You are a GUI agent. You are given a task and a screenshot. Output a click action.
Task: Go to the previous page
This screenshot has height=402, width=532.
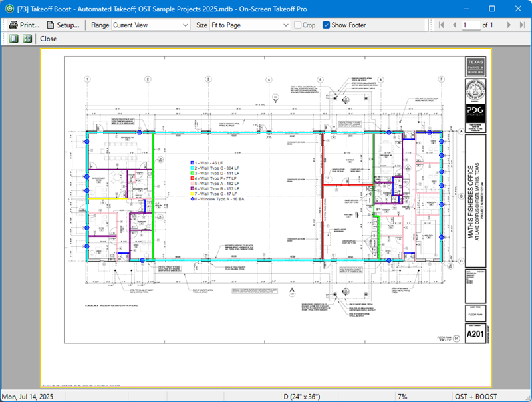[x=454, y=25]
